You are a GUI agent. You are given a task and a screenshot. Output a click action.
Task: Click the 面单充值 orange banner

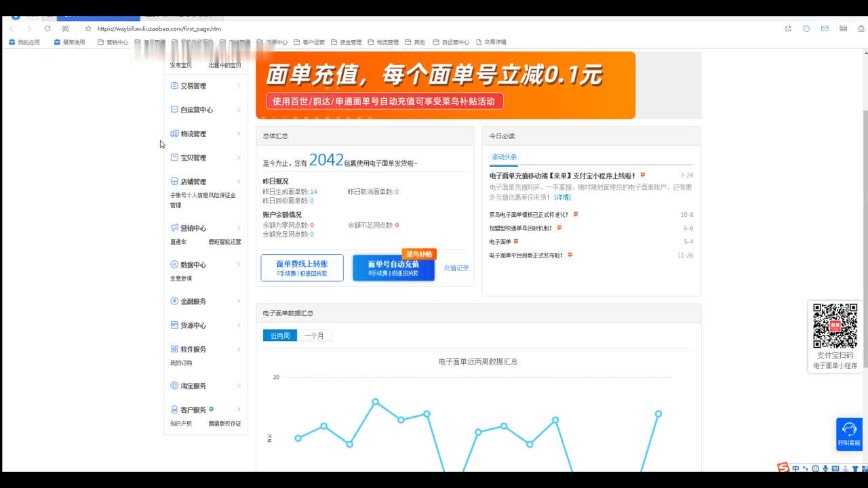pos(446,85)
